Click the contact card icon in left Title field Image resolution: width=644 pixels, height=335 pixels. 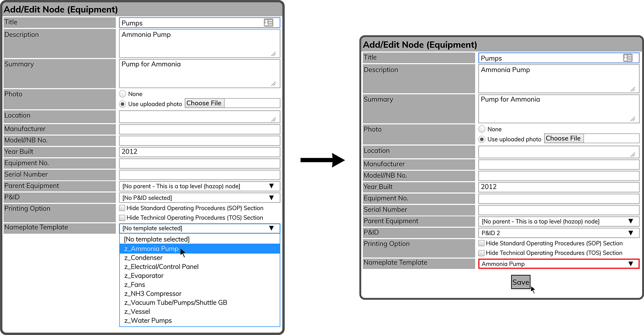click(x=268, y=23)
